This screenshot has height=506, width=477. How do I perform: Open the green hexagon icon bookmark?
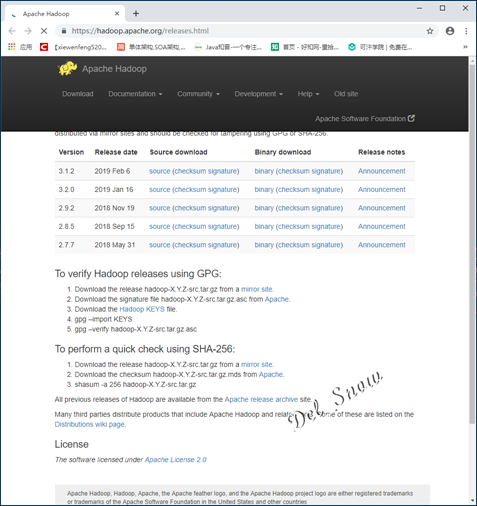click(380, 47)
